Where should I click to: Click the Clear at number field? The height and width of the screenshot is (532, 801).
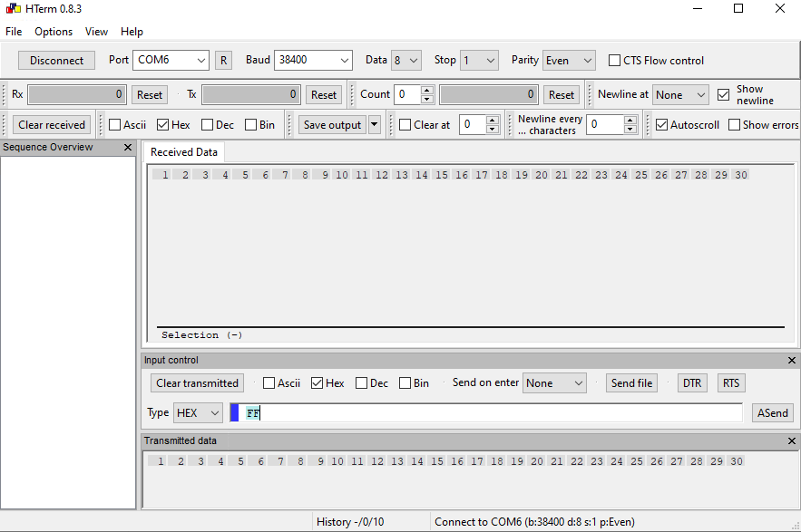pyautogui.click(x=473, y=125)
